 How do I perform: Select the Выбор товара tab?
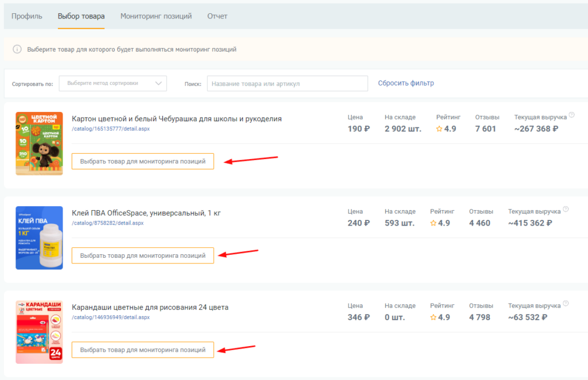pos(81,16)
